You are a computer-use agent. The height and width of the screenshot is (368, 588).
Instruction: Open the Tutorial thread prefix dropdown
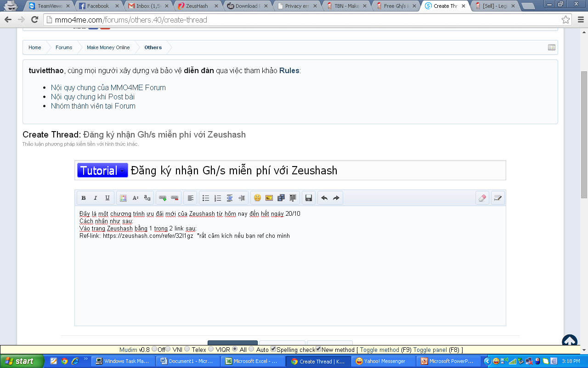pyautogui.click(x=102, y=170)
